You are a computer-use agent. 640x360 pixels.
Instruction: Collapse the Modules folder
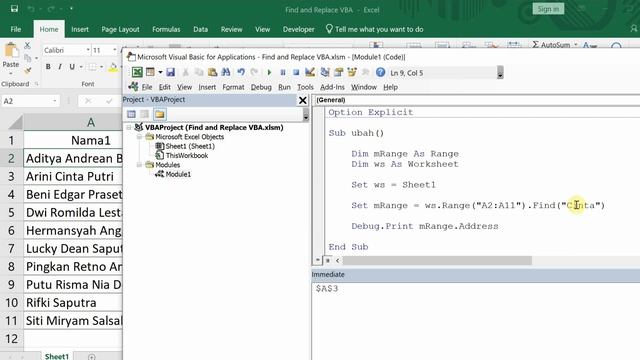pos(139,165)
